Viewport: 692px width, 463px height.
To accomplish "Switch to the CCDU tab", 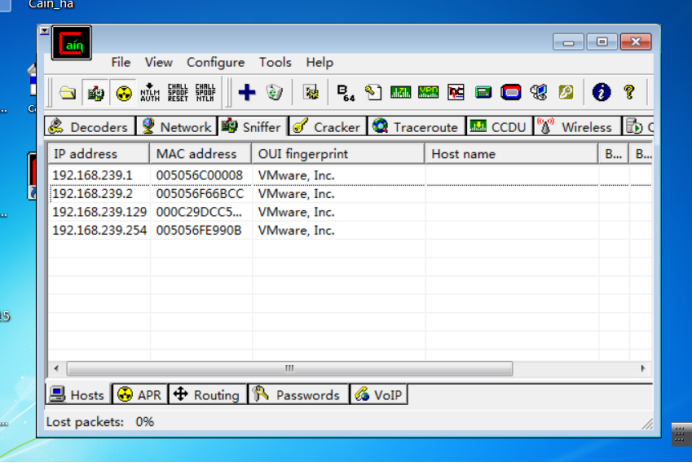I will [x=499, y=127].
